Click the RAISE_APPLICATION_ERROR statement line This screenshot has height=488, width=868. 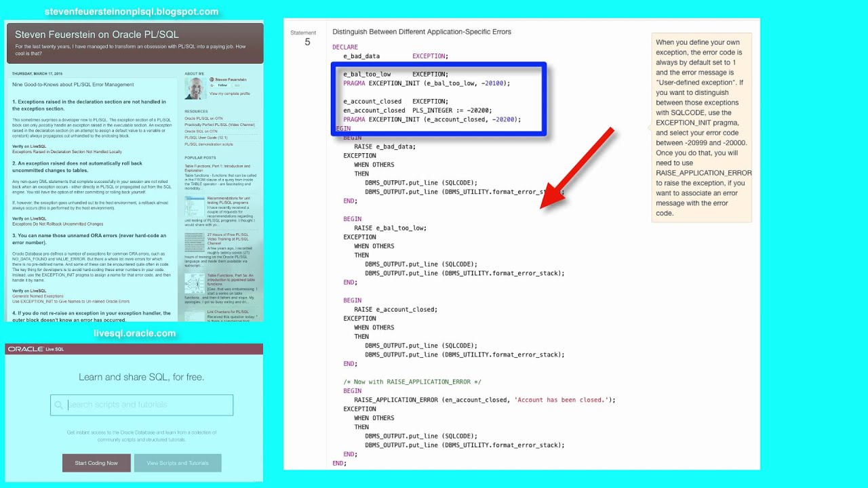coord(485,400)
